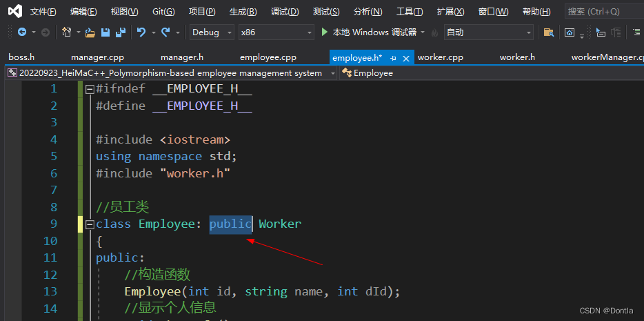
Task: Expand the new project dropdown arrow
Action: point(78,32)
